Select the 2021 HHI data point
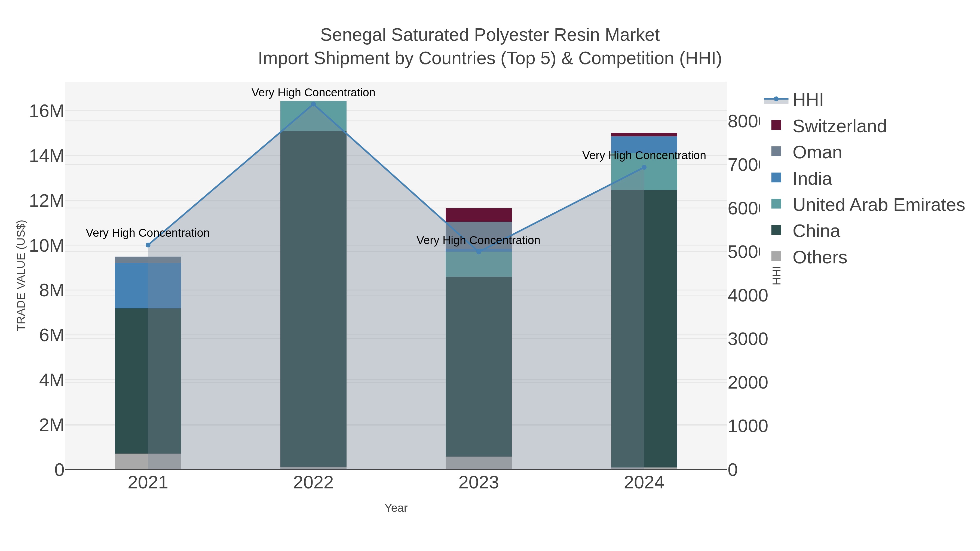This screenshot has height=551, width=980. [148, 245]
